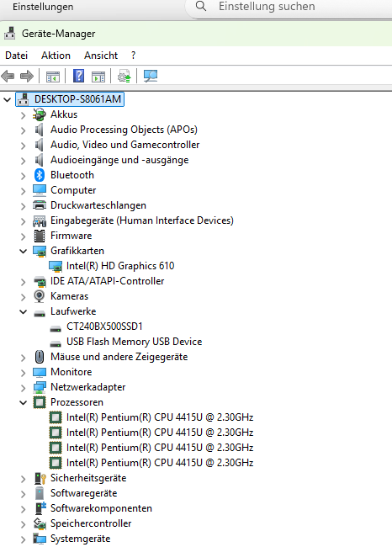Toggle the console tree pane icon

53,76
